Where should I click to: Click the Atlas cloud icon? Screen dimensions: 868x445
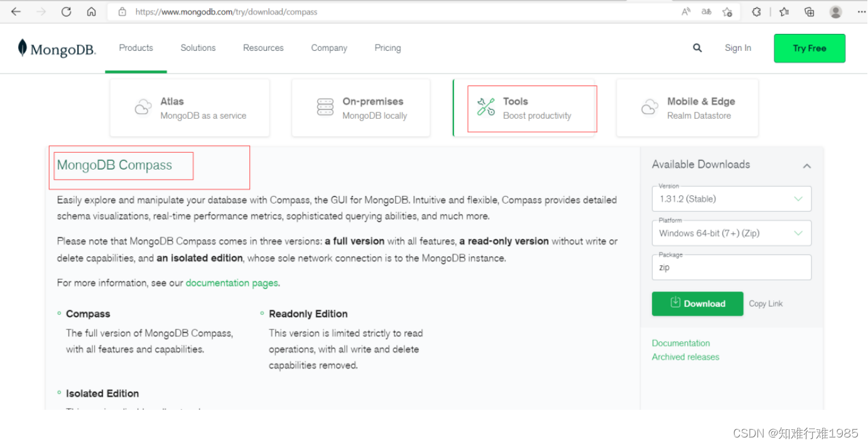click(143, 107)
